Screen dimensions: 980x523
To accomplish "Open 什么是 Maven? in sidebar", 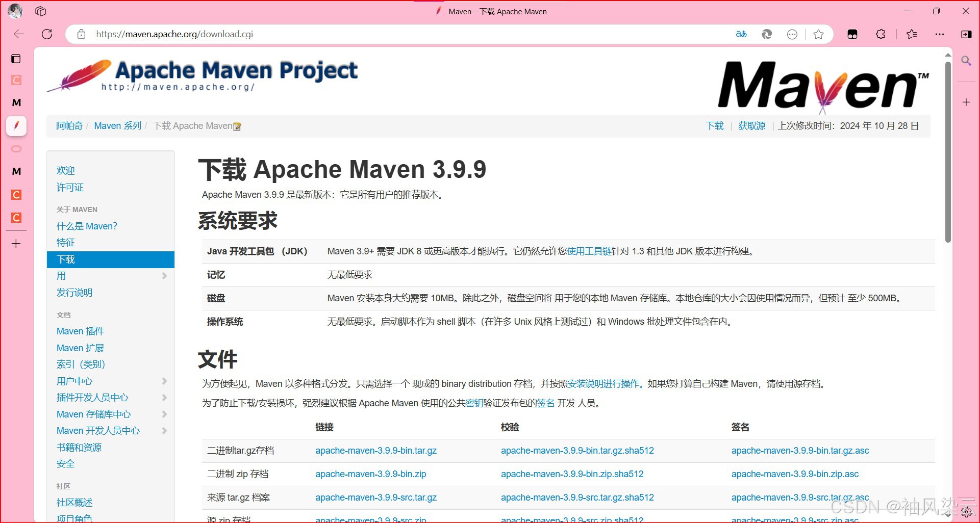I will pyautogui.click(x=87, y=226).
